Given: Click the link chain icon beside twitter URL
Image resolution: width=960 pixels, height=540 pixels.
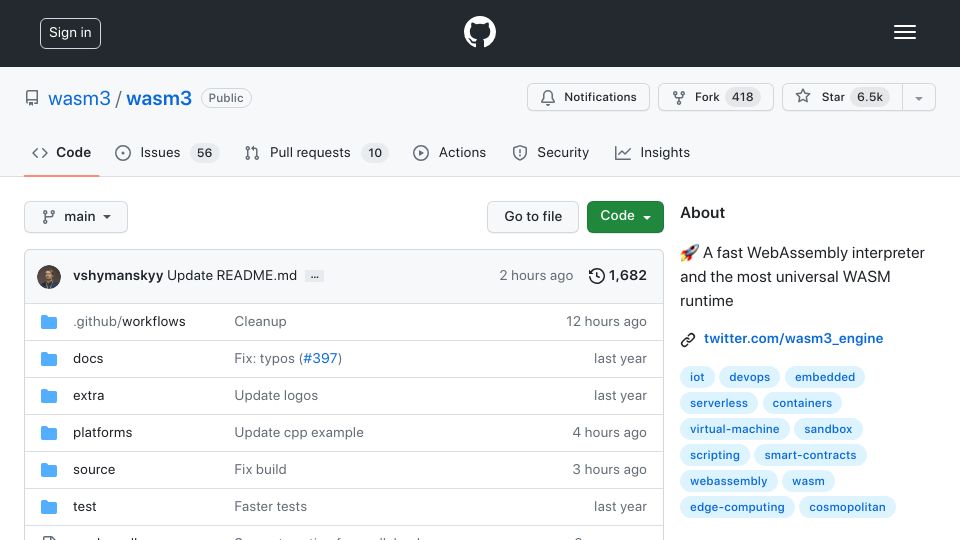Looking at the screenshot, I should tap(688, 339).
